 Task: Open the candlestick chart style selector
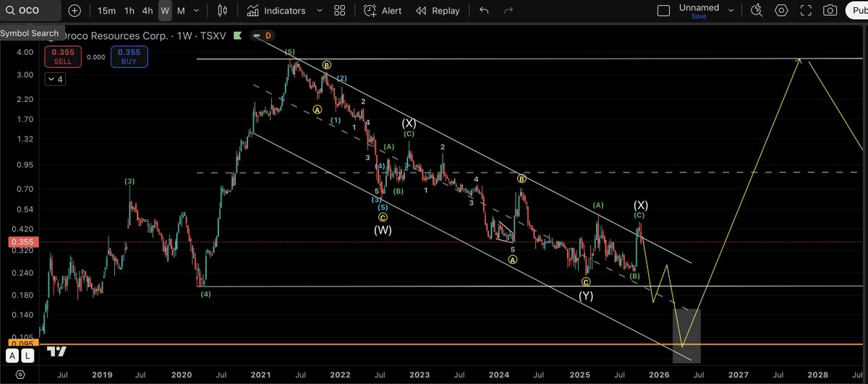[222, 11]
